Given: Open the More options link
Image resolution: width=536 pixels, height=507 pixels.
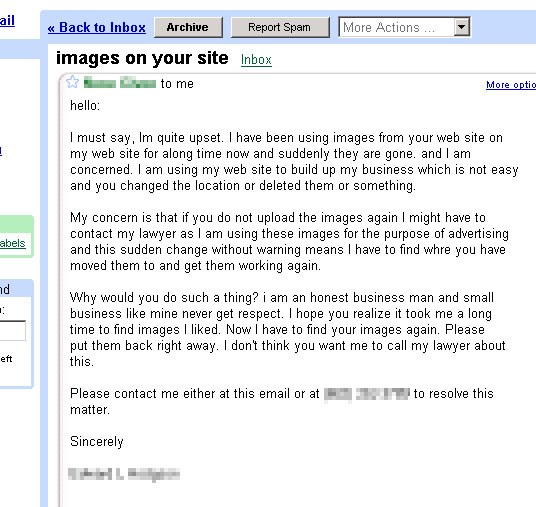Looking at the screenshot, I should 511,84.
